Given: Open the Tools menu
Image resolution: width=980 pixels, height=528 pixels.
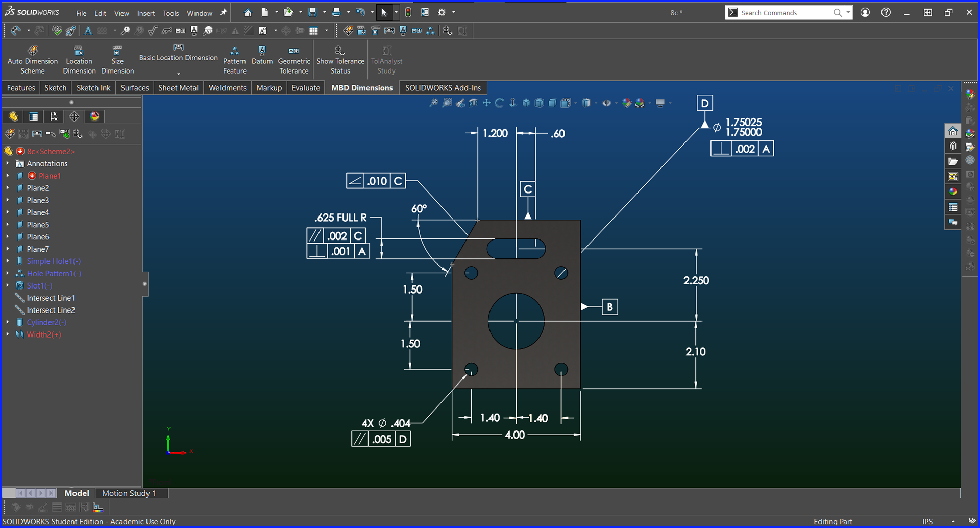Looking at the screenshot, I should [x=171, y=13].
